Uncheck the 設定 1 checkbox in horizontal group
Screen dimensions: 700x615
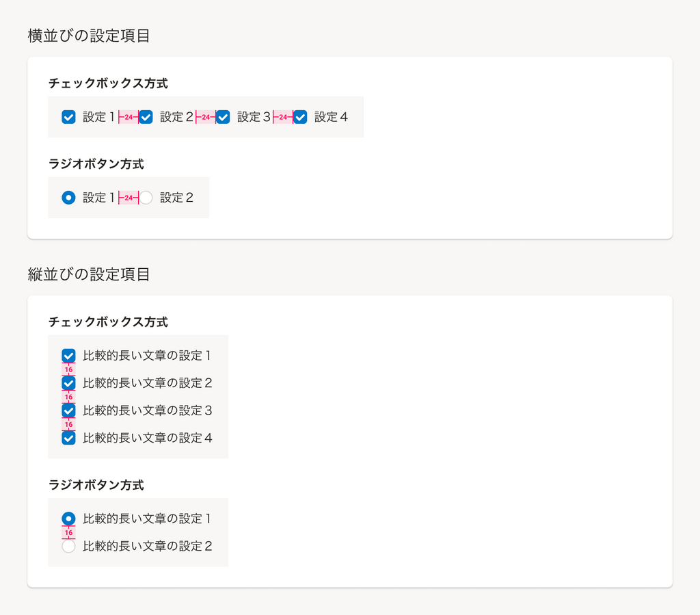tap(68, 117)
